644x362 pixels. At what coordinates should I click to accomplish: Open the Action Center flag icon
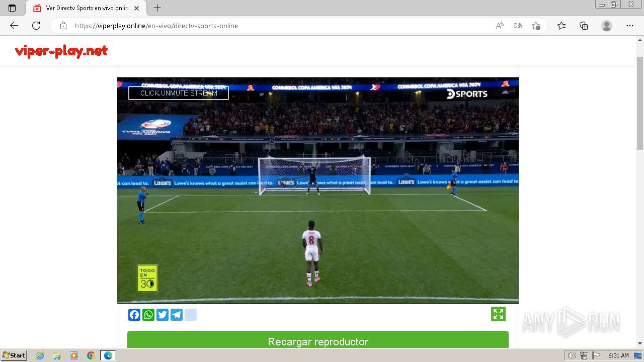pyautogui.click(x=596, y=355)
